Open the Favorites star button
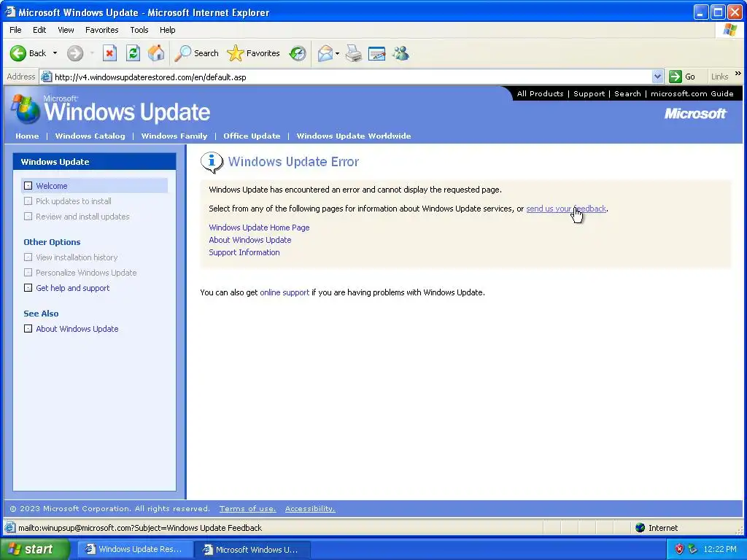 coord(253,53)
